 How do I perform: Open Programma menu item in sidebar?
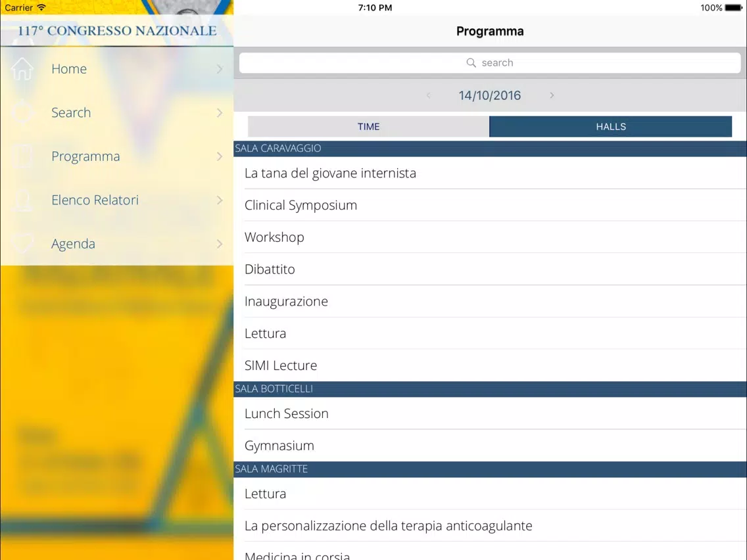(x=117, y=156)
